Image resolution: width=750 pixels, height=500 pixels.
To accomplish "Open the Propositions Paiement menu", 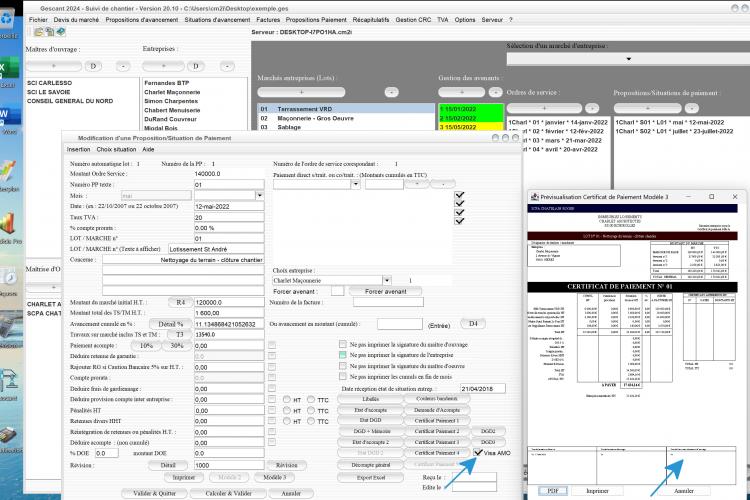I will pyautogui.click(x=316, y=20).
